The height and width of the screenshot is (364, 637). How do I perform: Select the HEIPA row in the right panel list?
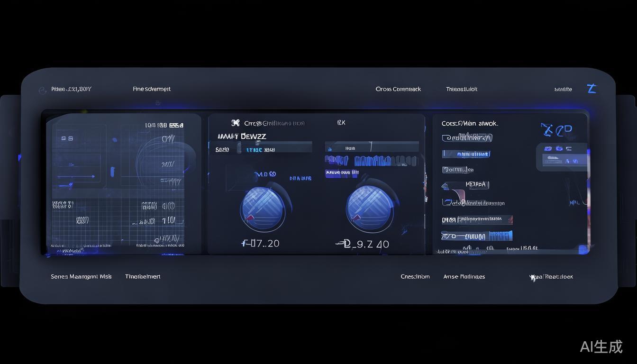click(x=476, y=184)
